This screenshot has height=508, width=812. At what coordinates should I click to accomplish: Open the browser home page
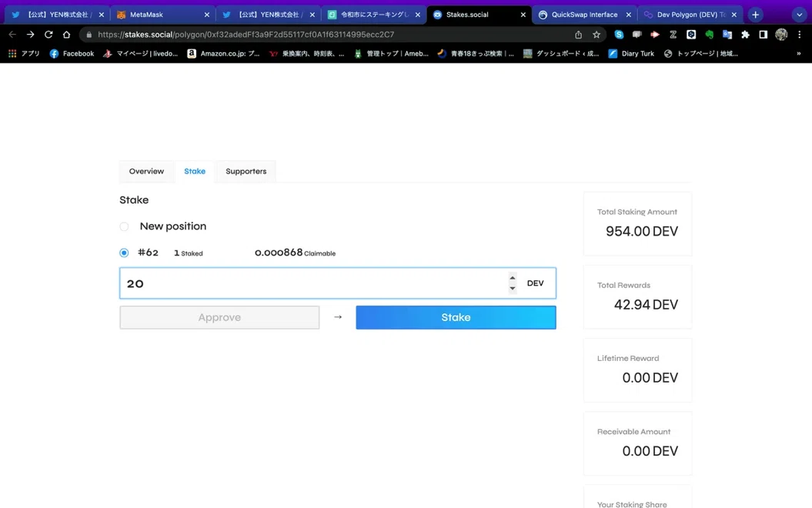coord(66,35)
